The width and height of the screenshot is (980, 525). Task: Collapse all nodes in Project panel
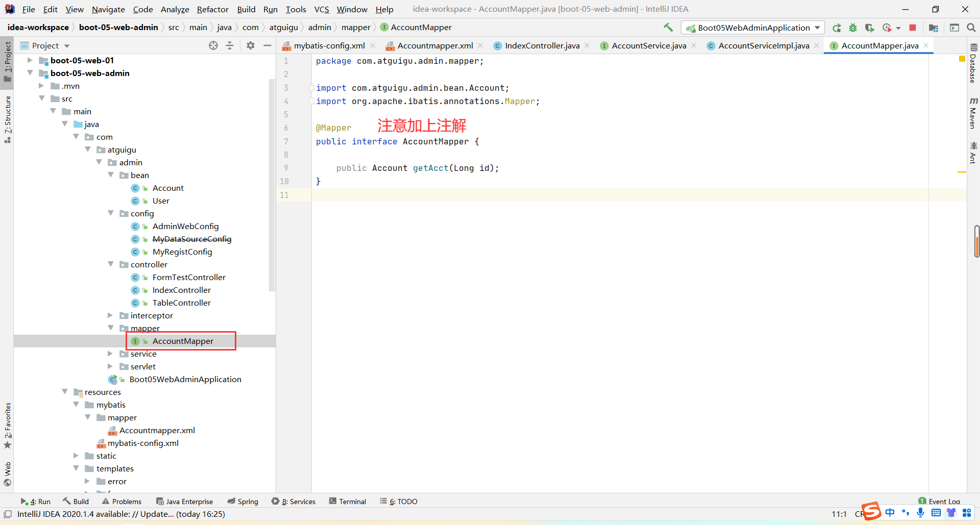click(x=230, y=45)
